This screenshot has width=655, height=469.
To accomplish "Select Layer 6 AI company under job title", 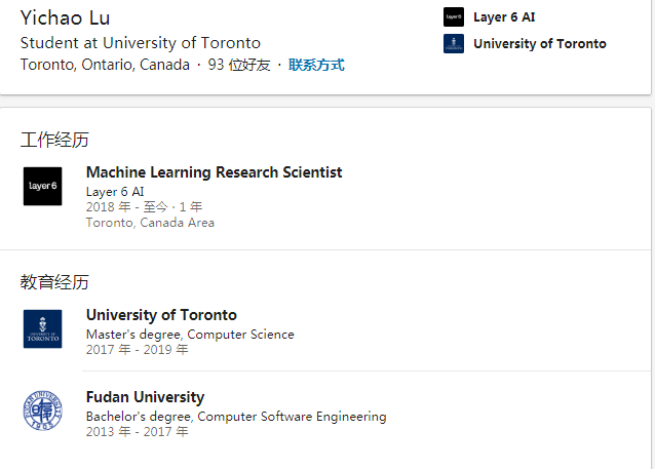I will pos(115,191).
